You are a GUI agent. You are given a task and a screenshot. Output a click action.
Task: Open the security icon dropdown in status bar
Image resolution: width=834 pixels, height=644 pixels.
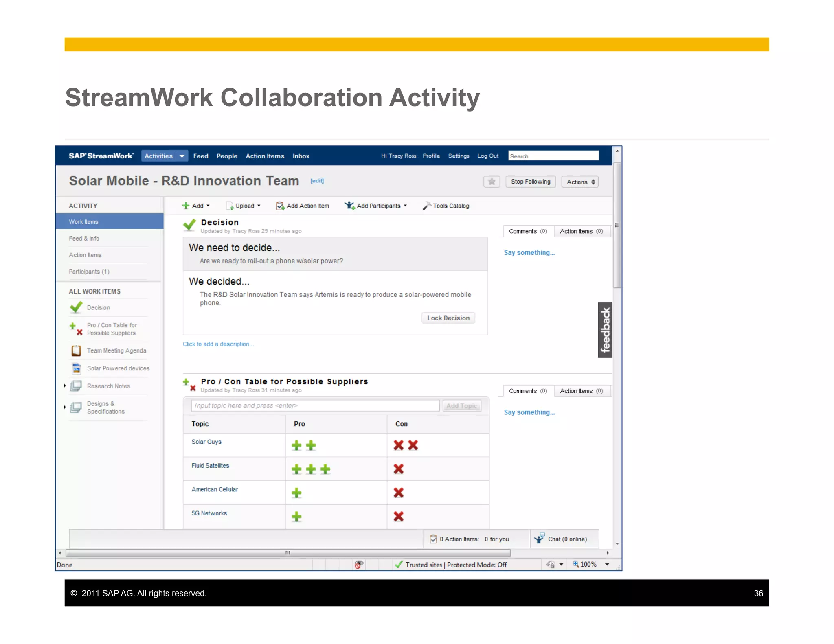[561, 564]
